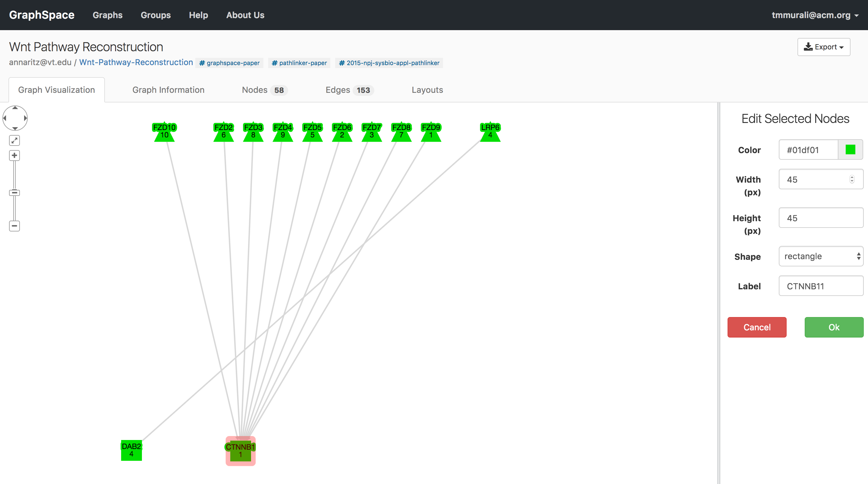Click the fit-to-screen expand icon

[x=14, y=140]
